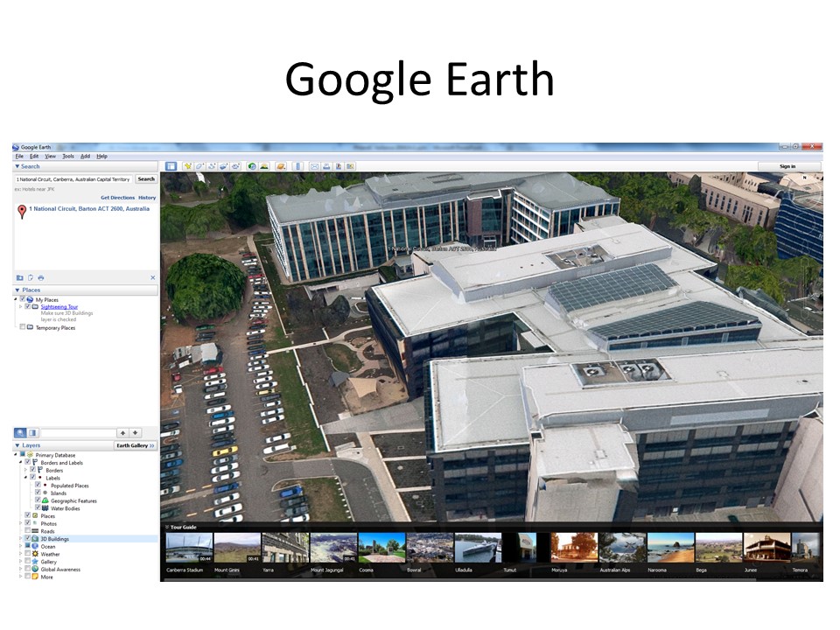Expand the Sightseeing Tour folder
The height and width of the screenshot is (630, 840).
[20, 306]
